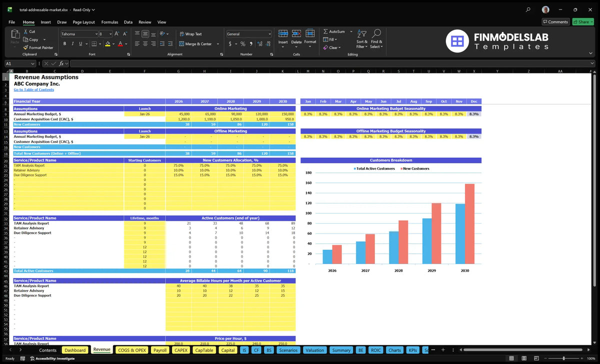Click the Cut scissors icon
This screenshot has width=600, height=364.
tap(25, 31)
